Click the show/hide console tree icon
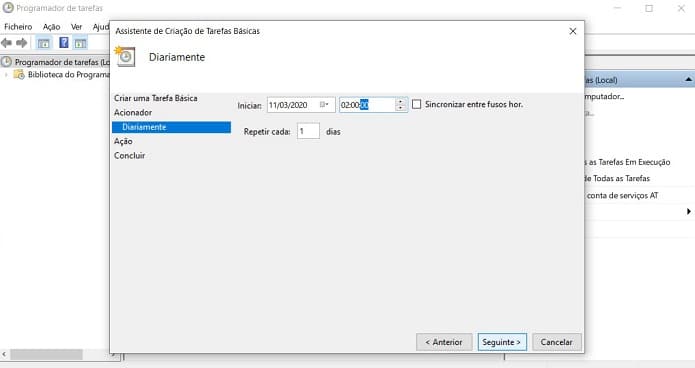The image size is (695, 368). click(x=43, y=43)
